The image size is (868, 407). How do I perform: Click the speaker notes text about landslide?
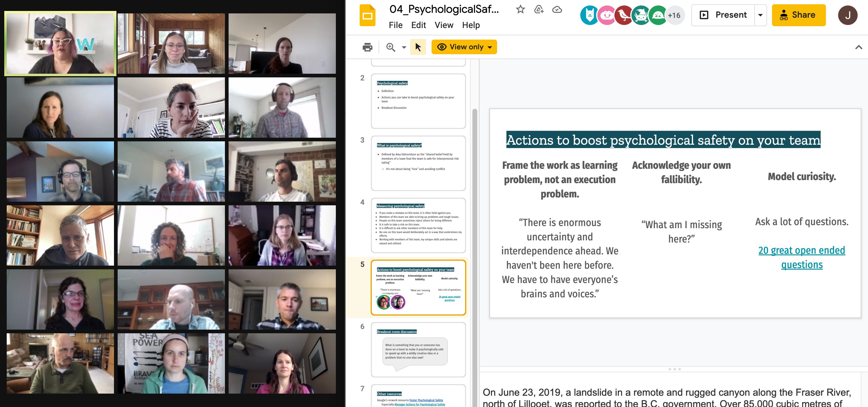coord(667,398)
